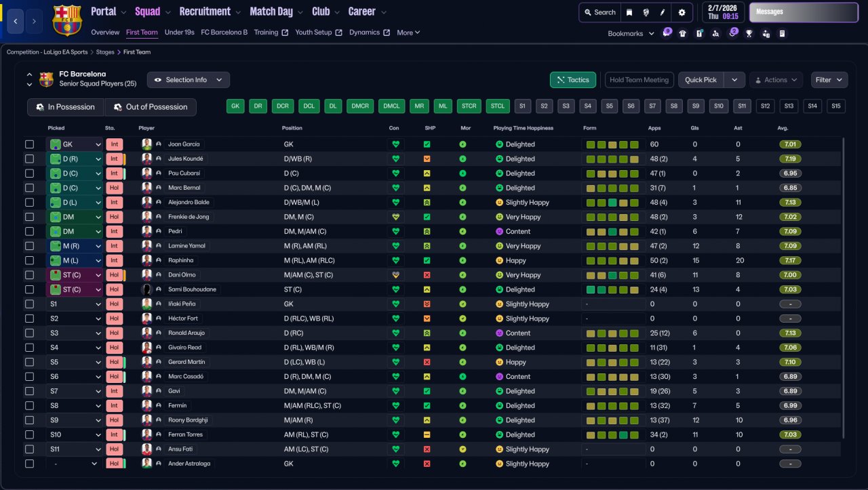Viewport: 868px width, 490px height.
Task: Select the In Possession view
Action: (x=66, y=107)
